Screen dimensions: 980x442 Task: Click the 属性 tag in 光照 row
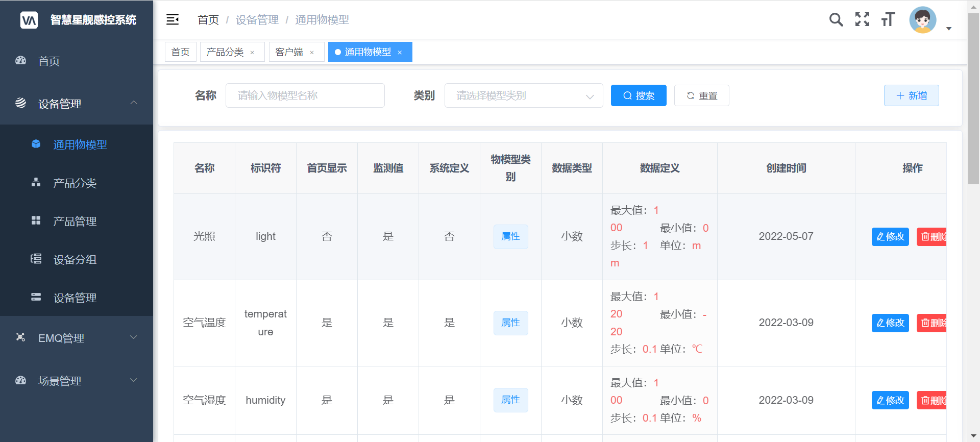pos(510,237)
